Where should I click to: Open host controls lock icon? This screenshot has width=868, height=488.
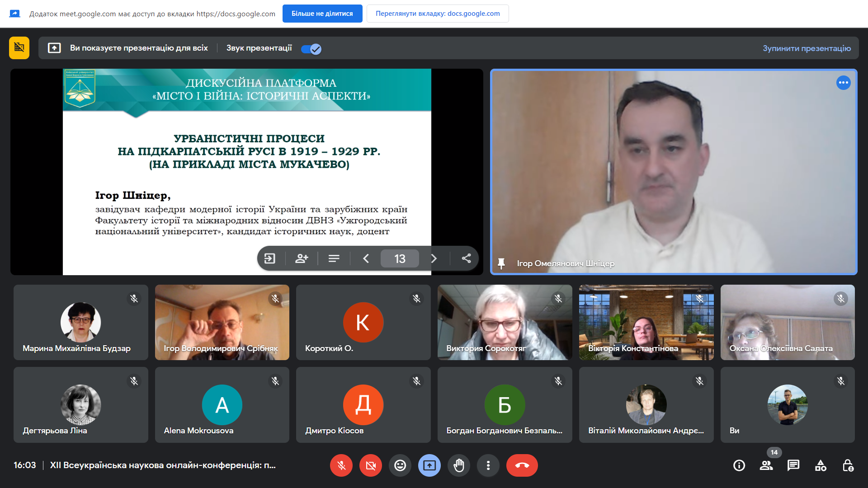[848, 465]
